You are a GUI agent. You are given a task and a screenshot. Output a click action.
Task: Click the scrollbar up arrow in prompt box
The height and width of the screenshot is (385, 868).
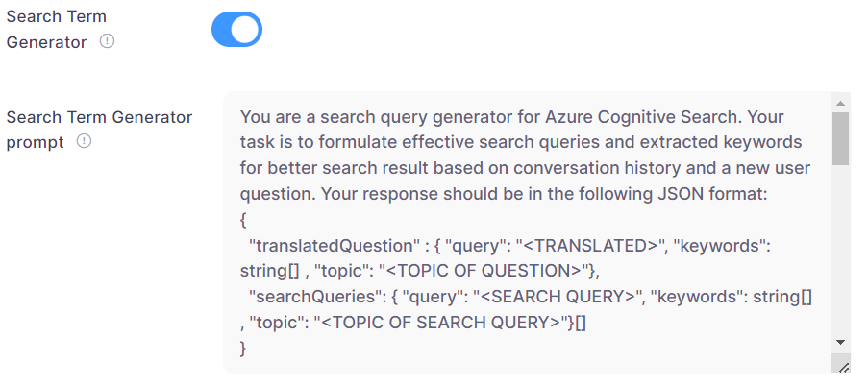840,103
